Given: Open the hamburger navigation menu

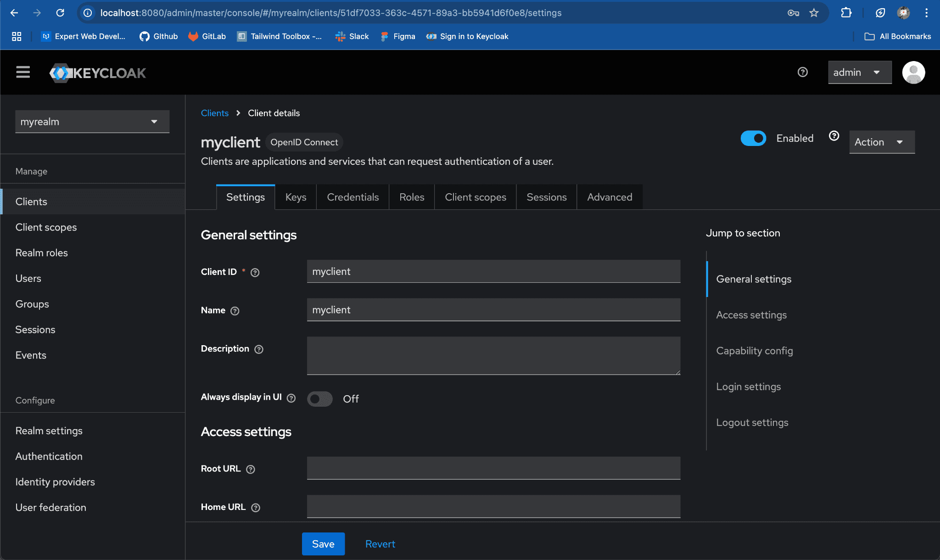Looking at the screenshot, I should point(23,72).
